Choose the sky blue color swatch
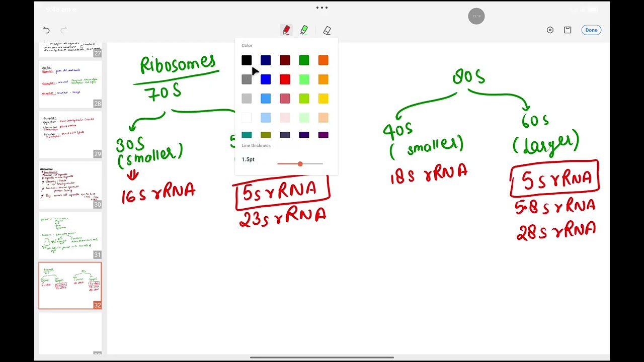The height and width of the screenshot is (362, 644). pyautogui.click(x=266, y=99)
